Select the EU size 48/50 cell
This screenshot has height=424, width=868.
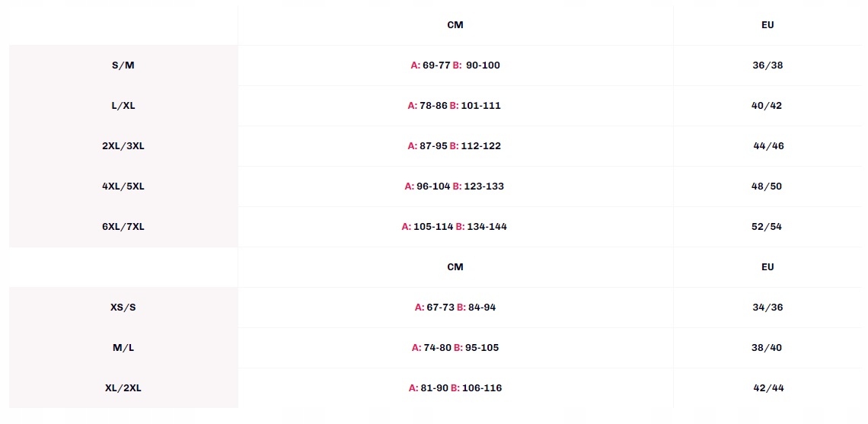coord(767,186)
